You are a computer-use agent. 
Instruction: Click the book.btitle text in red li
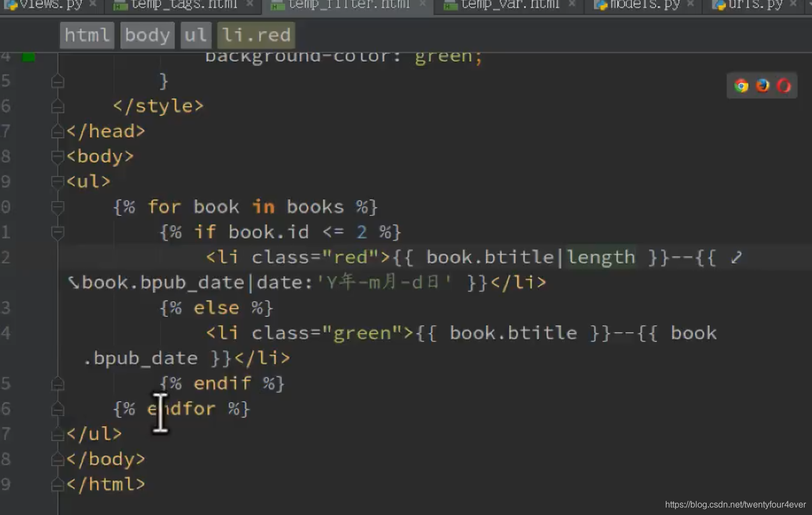[489, 257]
